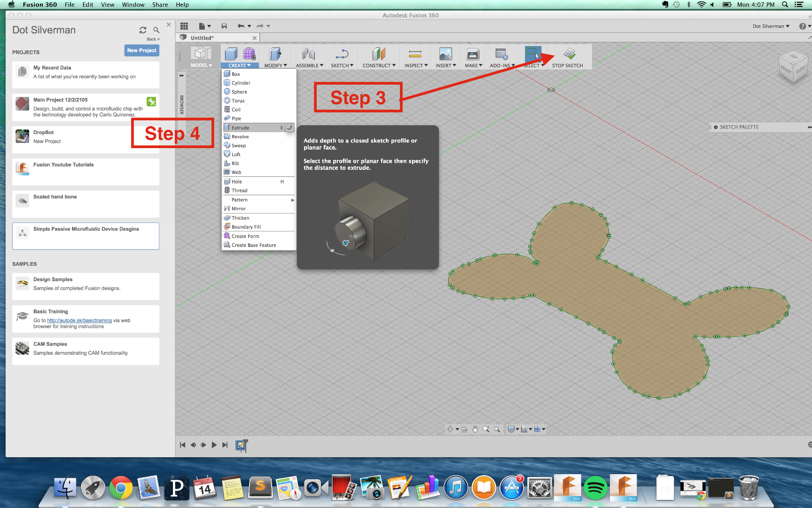This screenshot has width=812, height=508.
Task: Refresh the data panel
Action: coord(143,30)
